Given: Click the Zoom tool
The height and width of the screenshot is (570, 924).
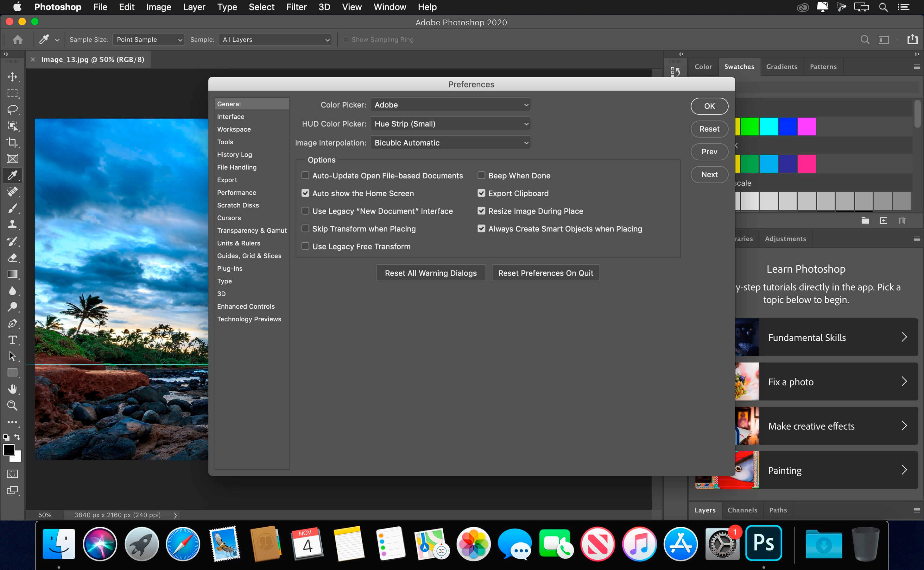Looking at the screenshot, I should [13, 406].
